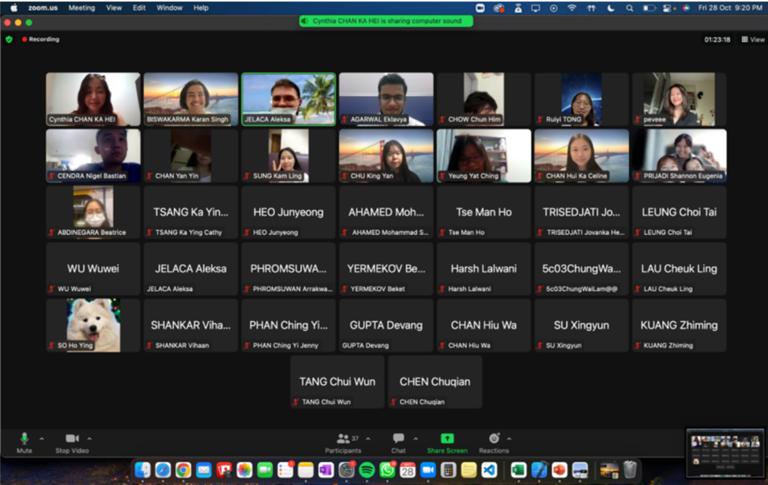This screenshot has width=768, height=485.
Task: Open the View menu in menu bar
Action: (114, 8)
